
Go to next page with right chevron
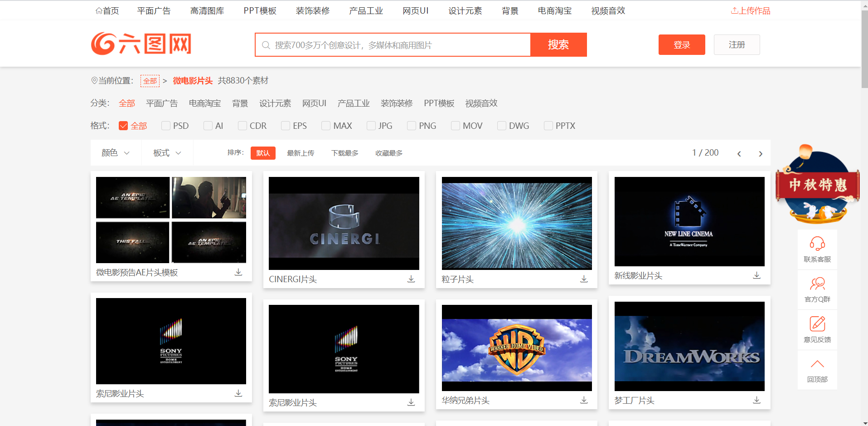[x=760, y=153]
